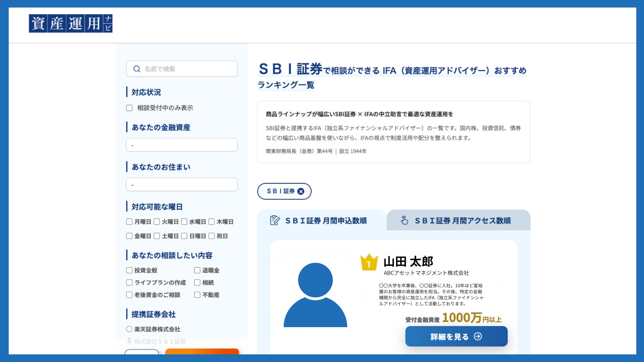Check the 金曜日 checkbox
This screenshot has height=362, width=644.
coord(129,236)
